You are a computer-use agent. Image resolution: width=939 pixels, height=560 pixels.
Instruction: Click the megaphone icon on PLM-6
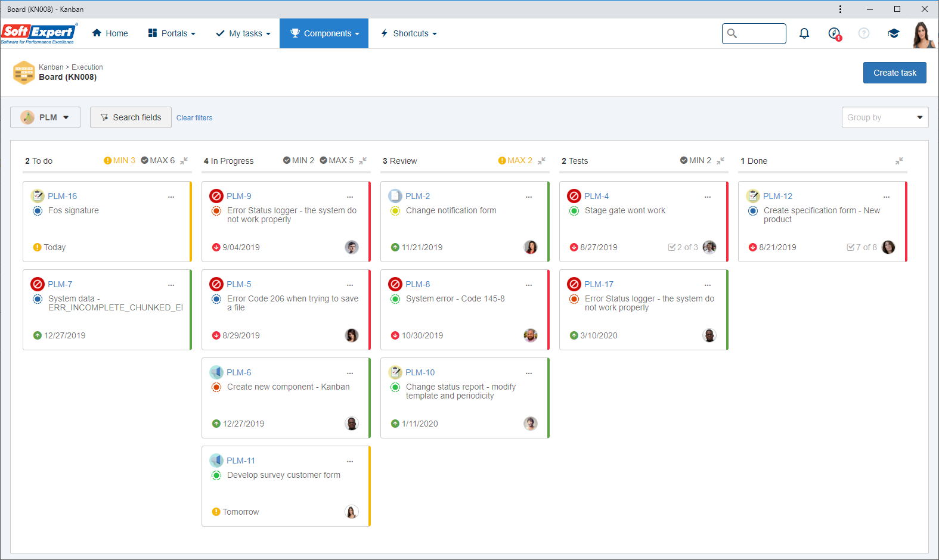[216, 372]
